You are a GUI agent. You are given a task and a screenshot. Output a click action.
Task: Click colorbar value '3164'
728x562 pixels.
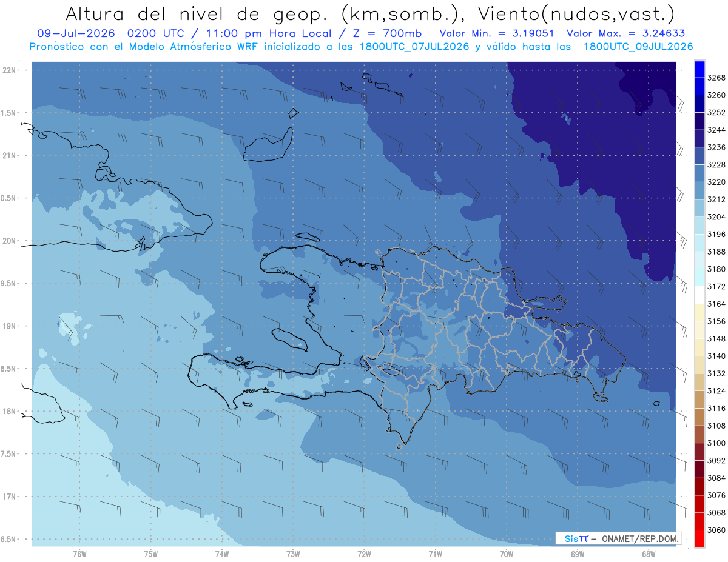click(716, 304)
